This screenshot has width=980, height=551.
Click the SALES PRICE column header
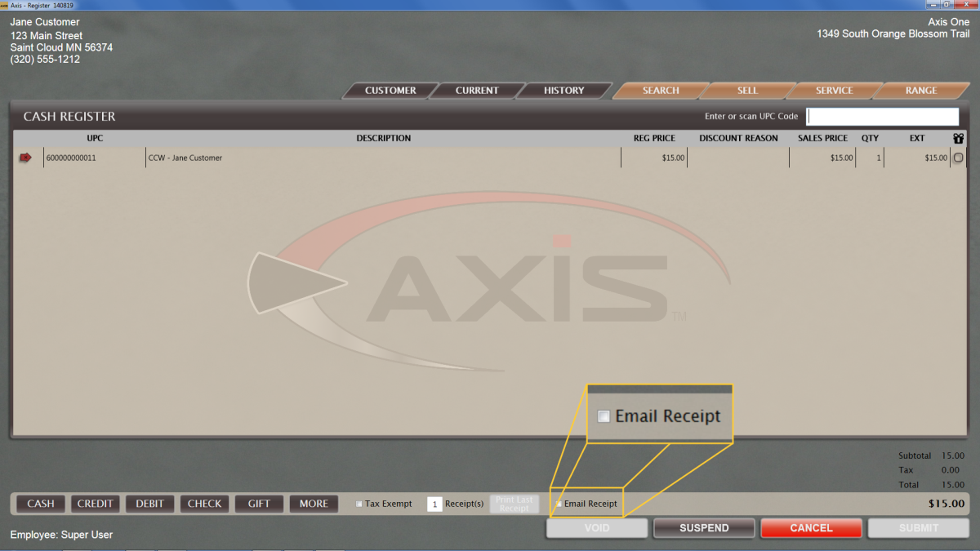click(822, 139)
